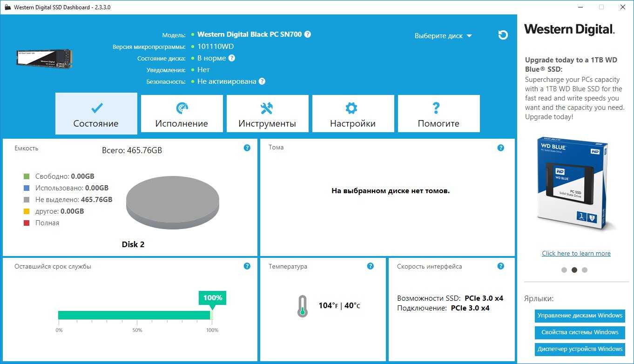Viewport: 634px width, 364px height.
Task: Open help for Скорость интерфейса panel
Action: tap(501, 266)
